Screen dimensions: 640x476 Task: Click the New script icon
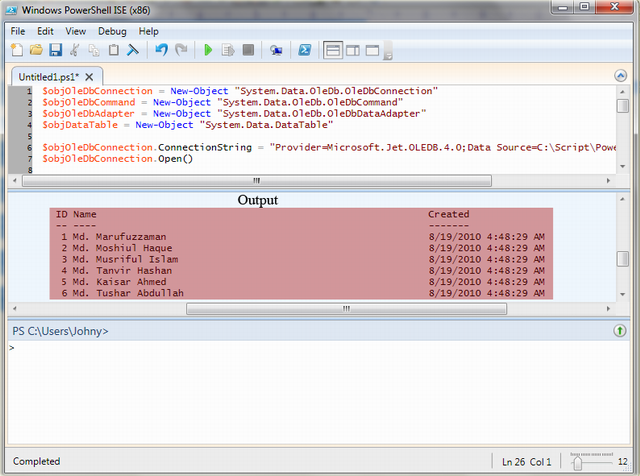[17, 50]
